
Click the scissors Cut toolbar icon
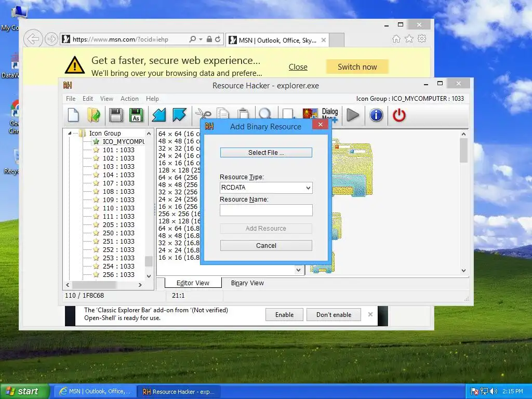203,113
